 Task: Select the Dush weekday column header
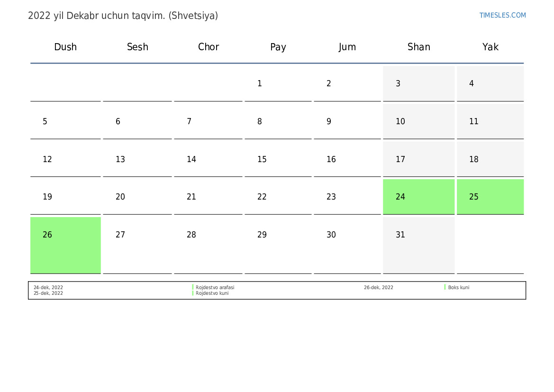(65, 47)
